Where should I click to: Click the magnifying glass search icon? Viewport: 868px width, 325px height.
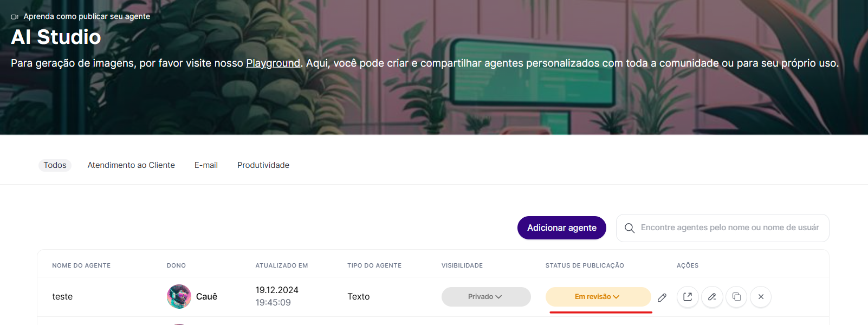point(630,228)
